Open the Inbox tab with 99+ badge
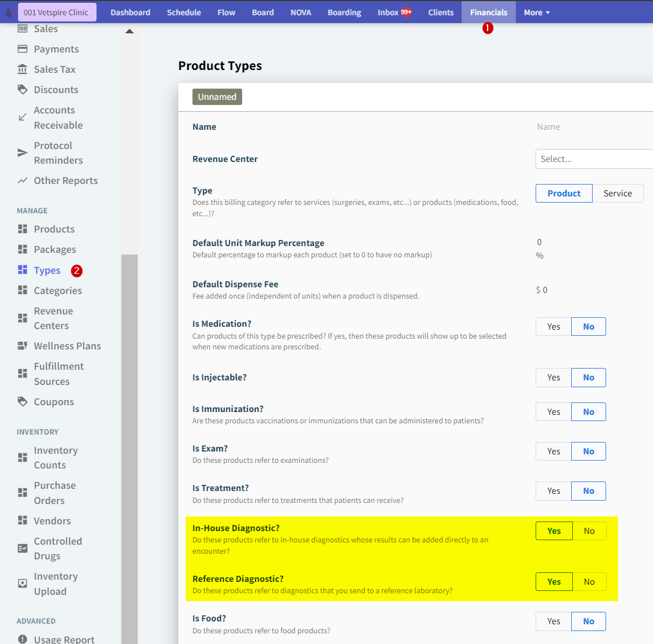The image size is (653, 644). coord(394,12)
